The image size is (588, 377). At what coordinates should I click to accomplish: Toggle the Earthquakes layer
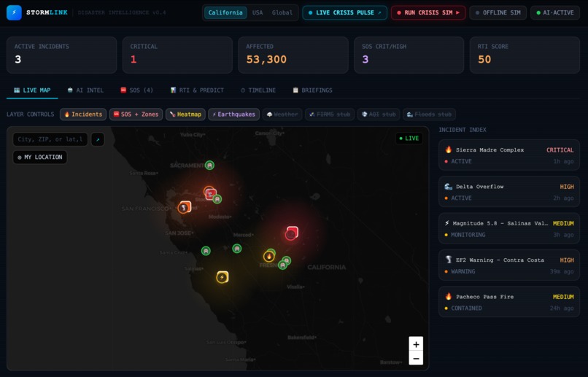(234, 114)
